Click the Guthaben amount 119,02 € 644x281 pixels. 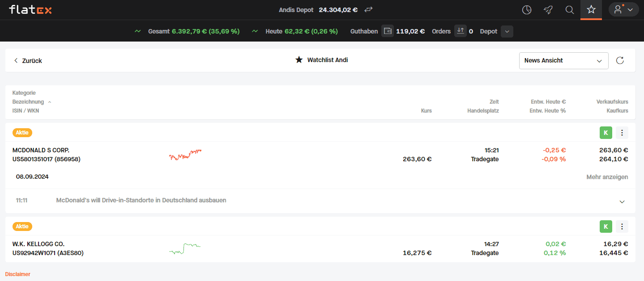410,31
